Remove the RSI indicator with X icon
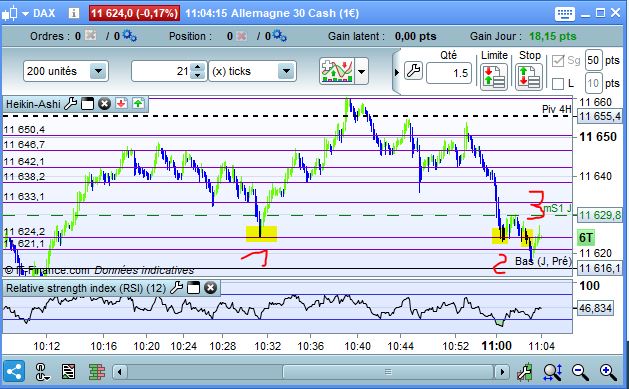Image resolution: width=629 pixels, height=389 pixels. click(x=211, y=288)
